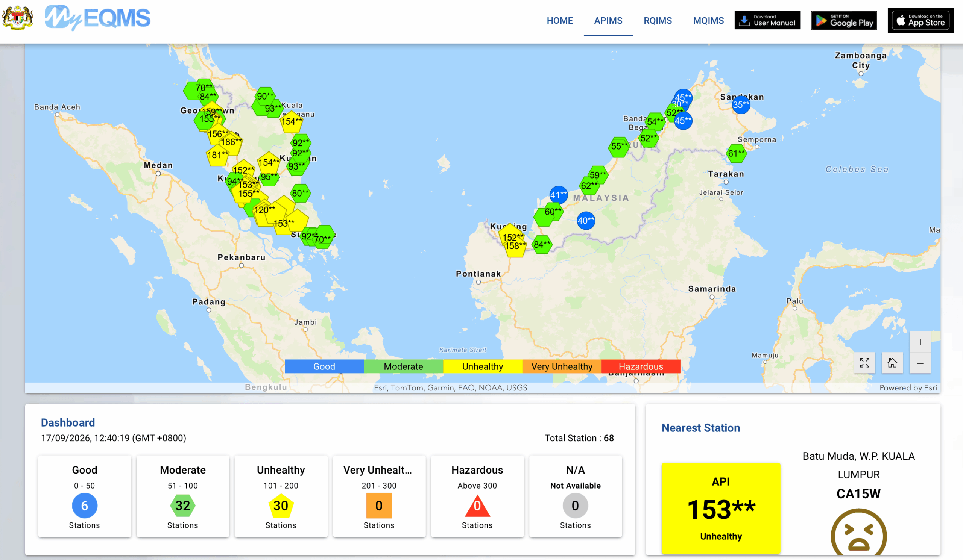The width and height of the screenshot is (963, 560).
Task: Open the Good stations card
Action: (85, 496)
